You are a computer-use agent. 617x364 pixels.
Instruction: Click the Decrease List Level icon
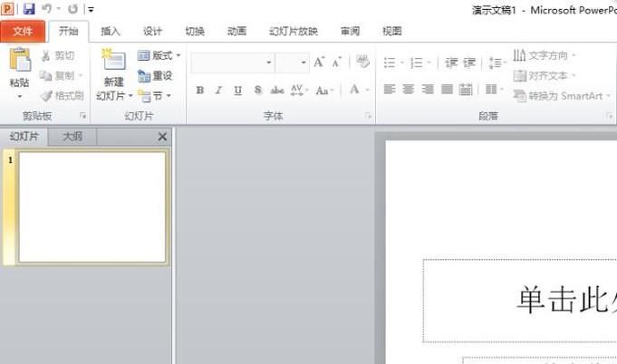tap(451, 62)
